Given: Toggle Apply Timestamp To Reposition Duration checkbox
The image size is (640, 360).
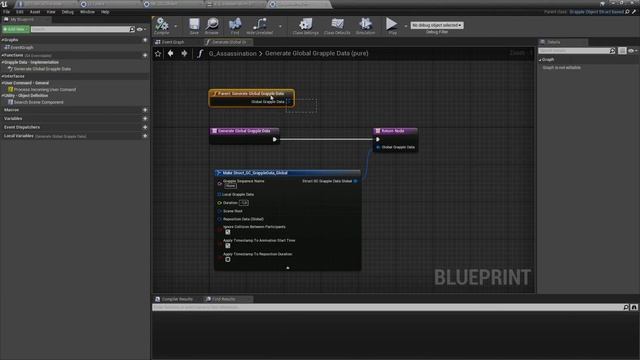Looking at the screenshot, I should [x=228, y=260].
